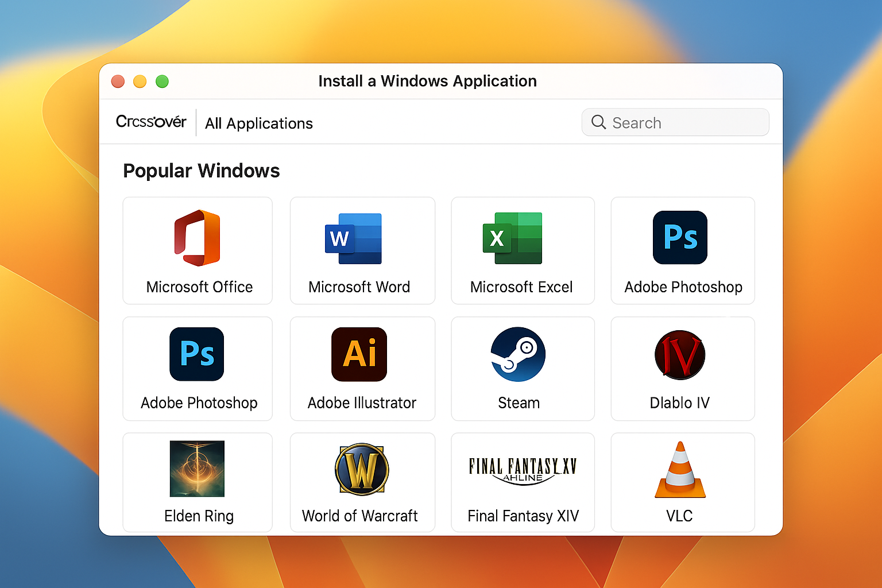
Task: Click the "Microsoft Office" label text
Action: 199,287
